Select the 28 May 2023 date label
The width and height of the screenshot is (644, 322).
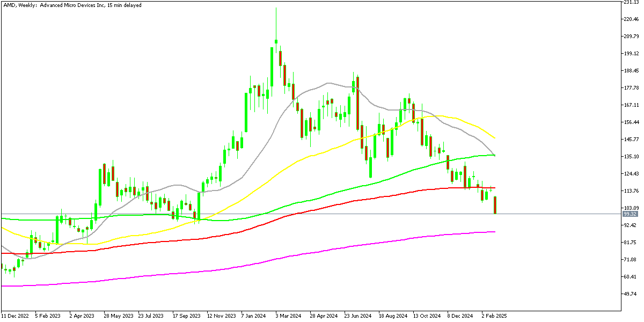pyautogui.click(x=118, y=316)
